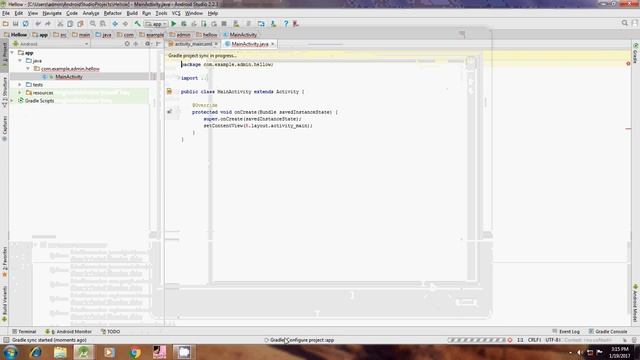Open the SDK Manager download icon

pos(273,24)
